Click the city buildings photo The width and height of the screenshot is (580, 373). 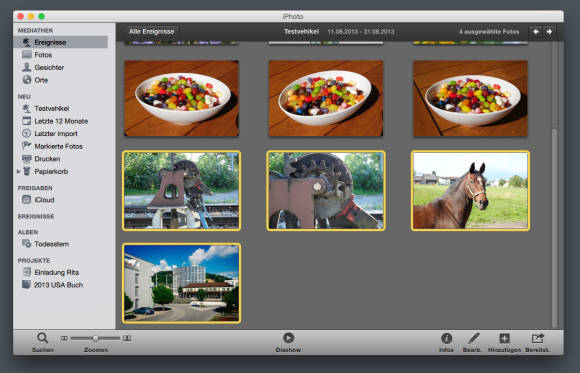[182, 283]
